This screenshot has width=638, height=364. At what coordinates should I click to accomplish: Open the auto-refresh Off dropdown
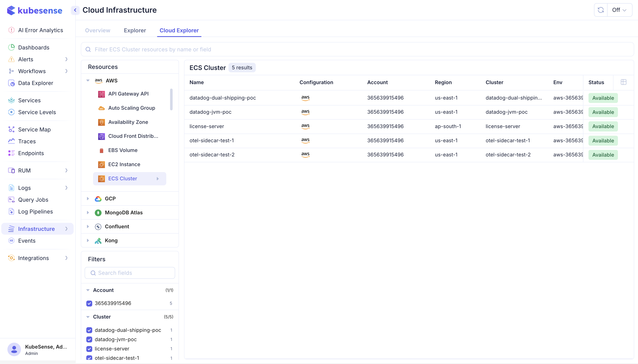[619, 10]
